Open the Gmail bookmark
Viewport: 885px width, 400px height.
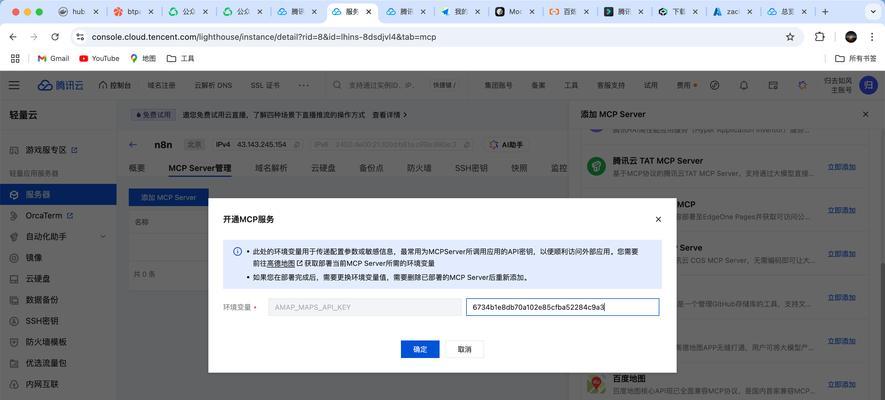[x=53, y=58]
